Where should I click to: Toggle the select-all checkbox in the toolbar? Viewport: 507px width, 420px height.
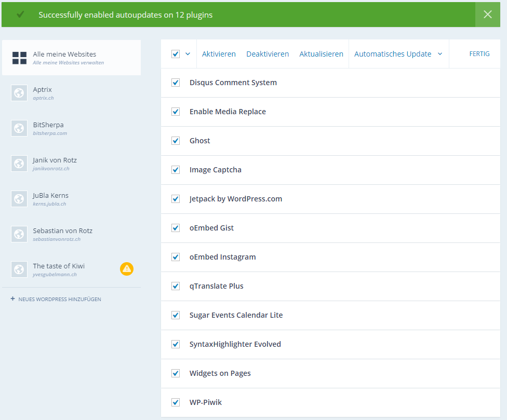(176, 54)
